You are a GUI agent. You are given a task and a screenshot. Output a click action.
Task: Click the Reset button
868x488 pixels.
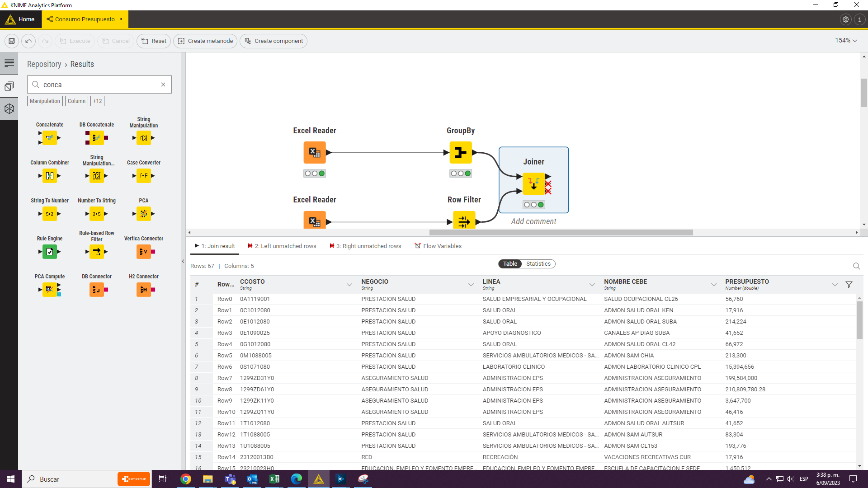tap(154, 41)
